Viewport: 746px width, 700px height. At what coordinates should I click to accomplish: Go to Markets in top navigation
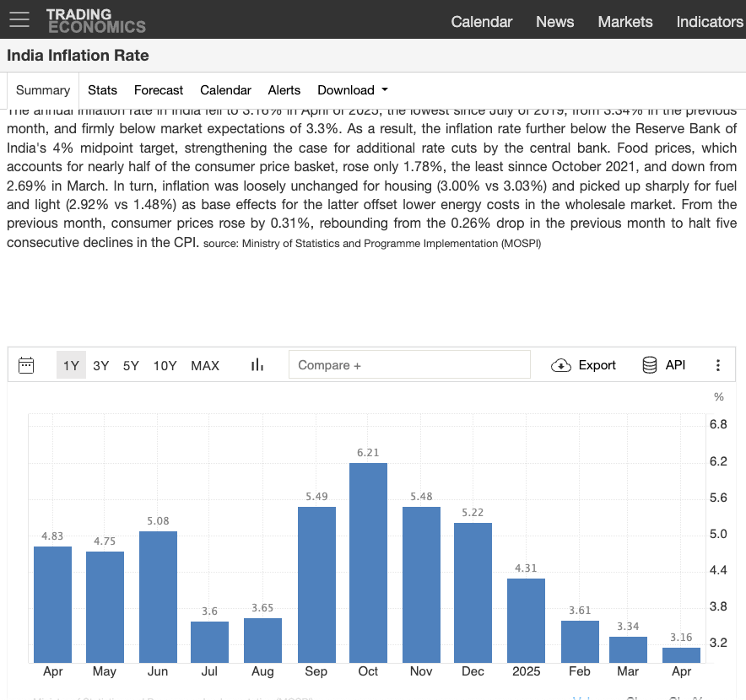point(625,22)
